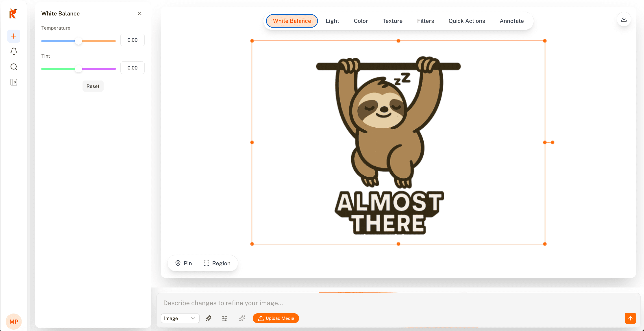Trigger AI enhance with the sparkles icon
Screen dimensions: 644x331
click(x=242, y=318)
